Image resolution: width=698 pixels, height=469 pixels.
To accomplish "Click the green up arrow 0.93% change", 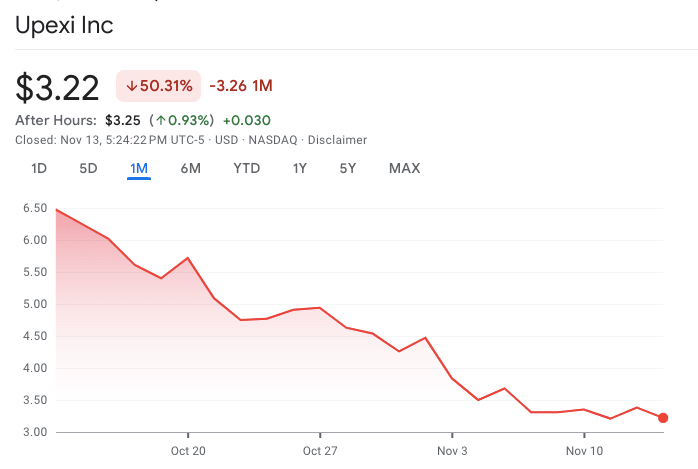I will coord(182,120).
